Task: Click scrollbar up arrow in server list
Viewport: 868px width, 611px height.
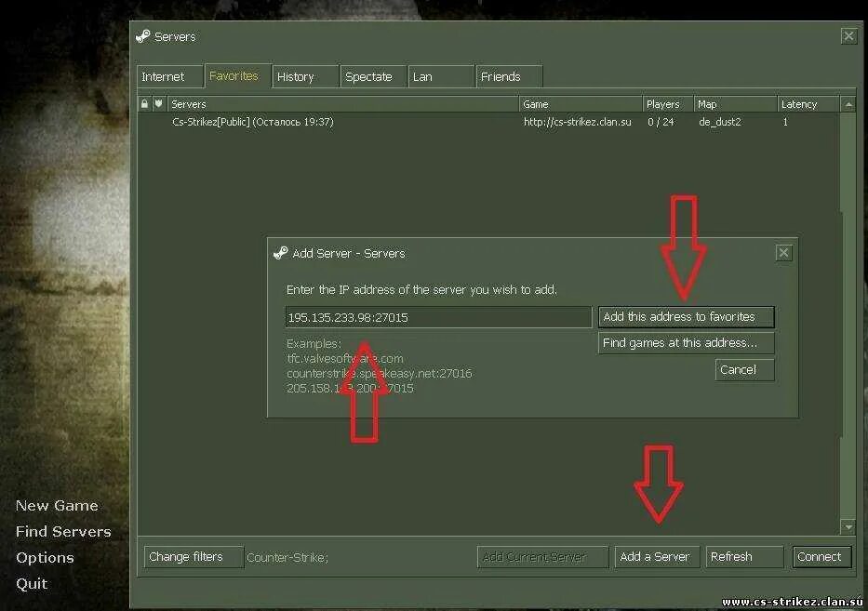Action: click(848, 104)
